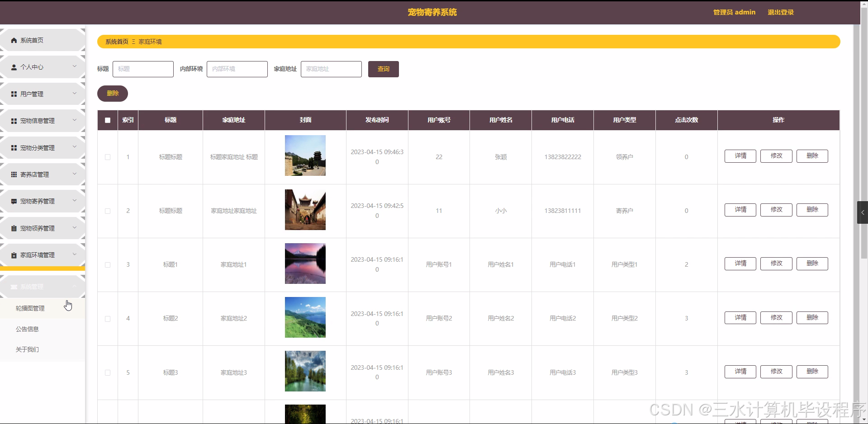Click the chat icon beside 宠物寄养管理
Image resolution: width=868 pixels, height=424 pixels.
coord(14,202)
